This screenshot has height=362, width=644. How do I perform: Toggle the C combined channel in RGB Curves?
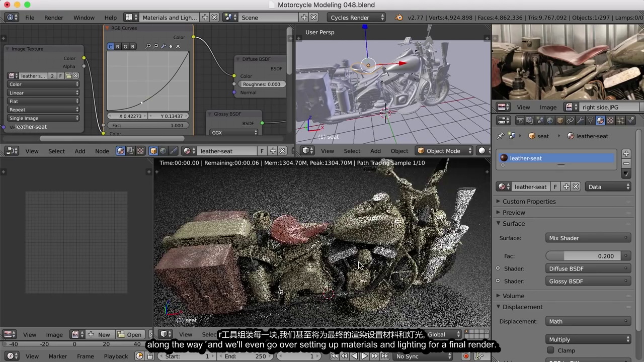110,46
